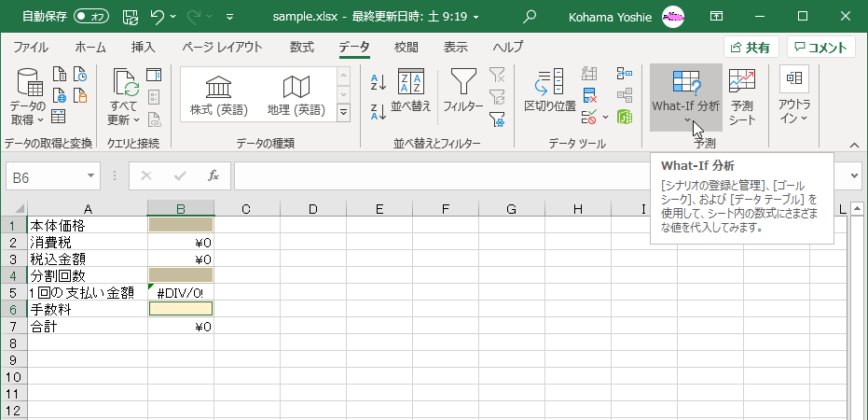Click the Data Validation icon

[589, 117]
